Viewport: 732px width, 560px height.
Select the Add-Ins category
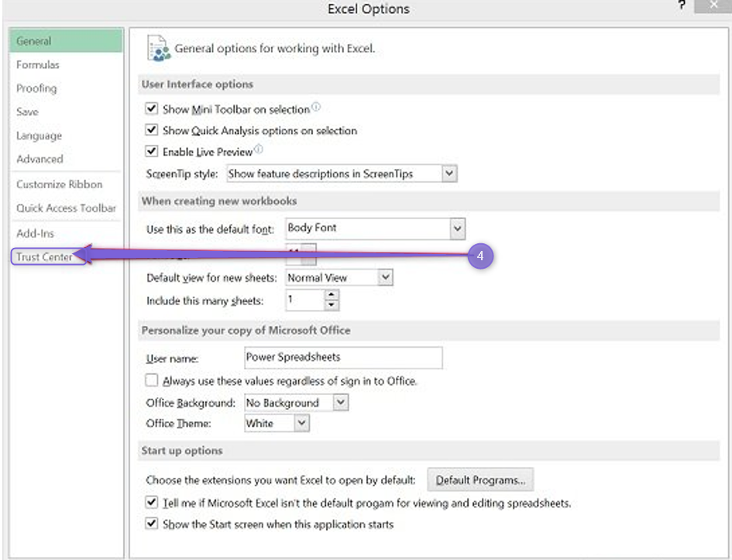pos(66,233)
